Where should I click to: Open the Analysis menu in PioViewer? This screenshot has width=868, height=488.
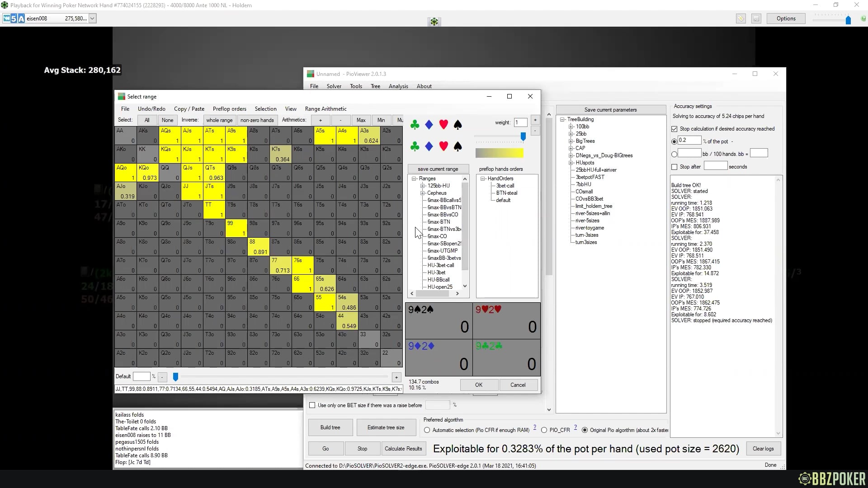tap(398, 86)
